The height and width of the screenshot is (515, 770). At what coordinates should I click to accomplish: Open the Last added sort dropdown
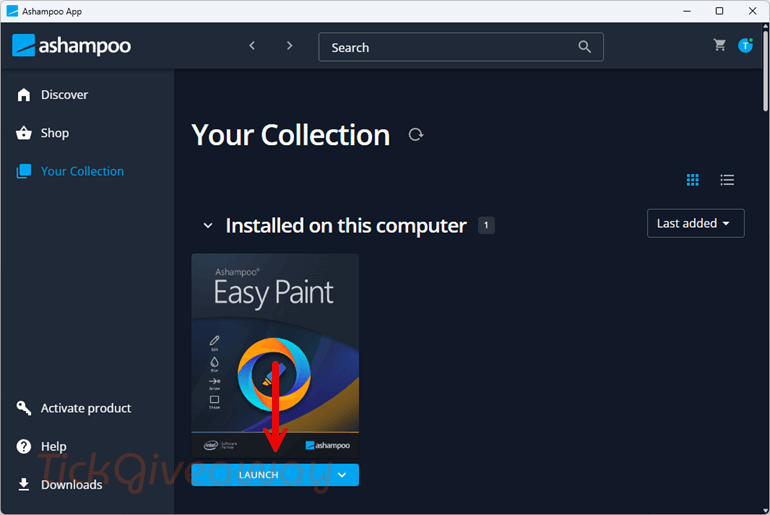coord(695,223)
